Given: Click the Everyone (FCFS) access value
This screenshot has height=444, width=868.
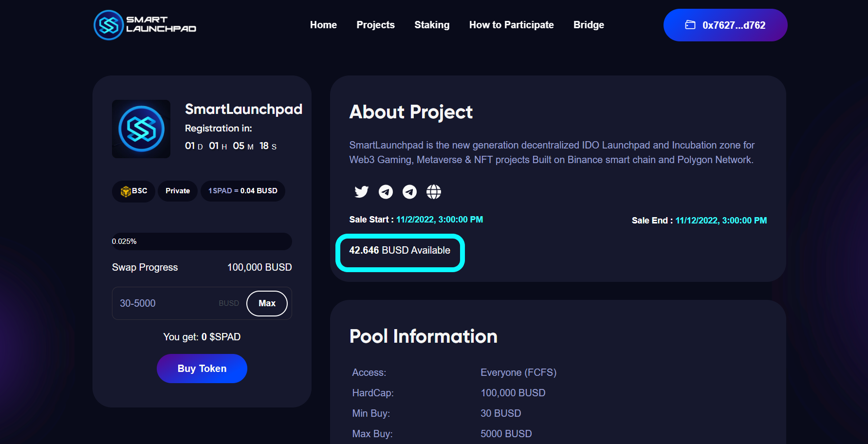Looking at the screenshot, I should coord(518,372).
